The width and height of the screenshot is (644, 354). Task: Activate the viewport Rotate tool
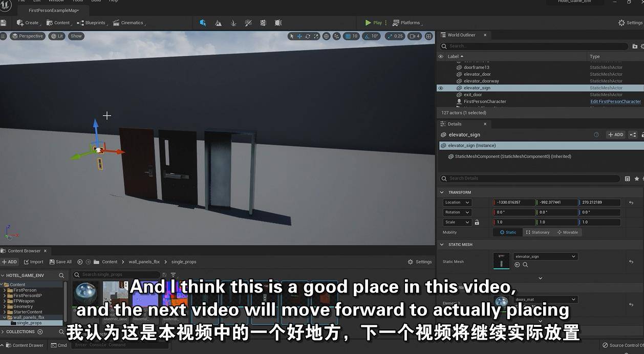(x=308, y=36)
